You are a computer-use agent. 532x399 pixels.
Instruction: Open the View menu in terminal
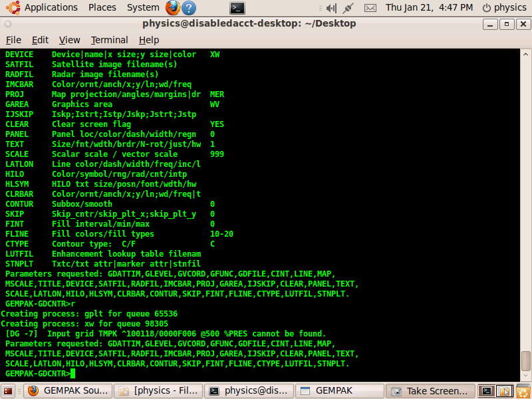point(69,40)
